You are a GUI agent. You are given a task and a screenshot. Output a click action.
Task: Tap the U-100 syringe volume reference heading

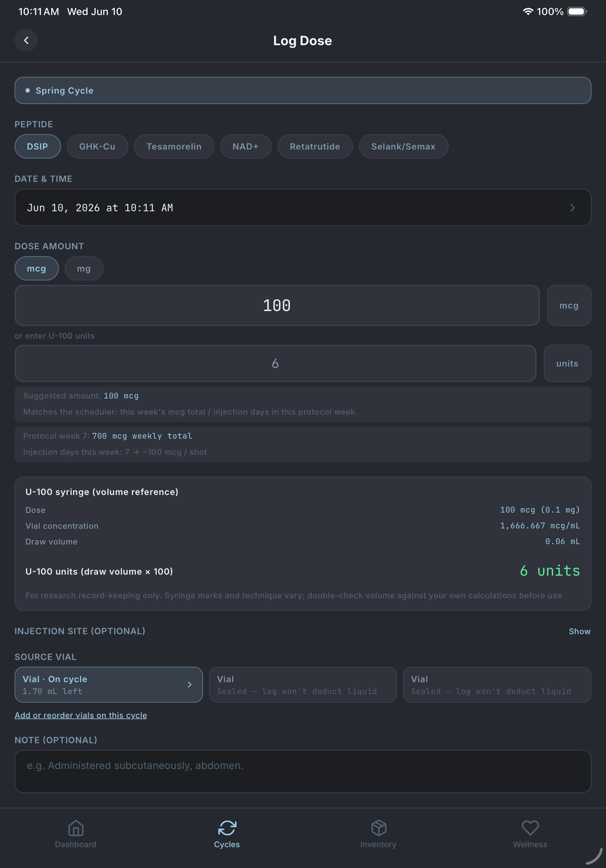(102, 492)
